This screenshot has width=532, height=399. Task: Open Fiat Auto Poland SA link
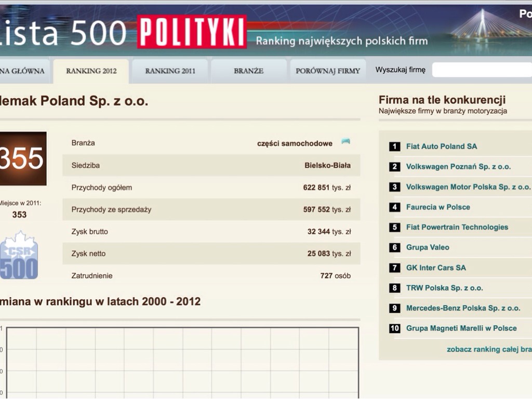point(441,147)
